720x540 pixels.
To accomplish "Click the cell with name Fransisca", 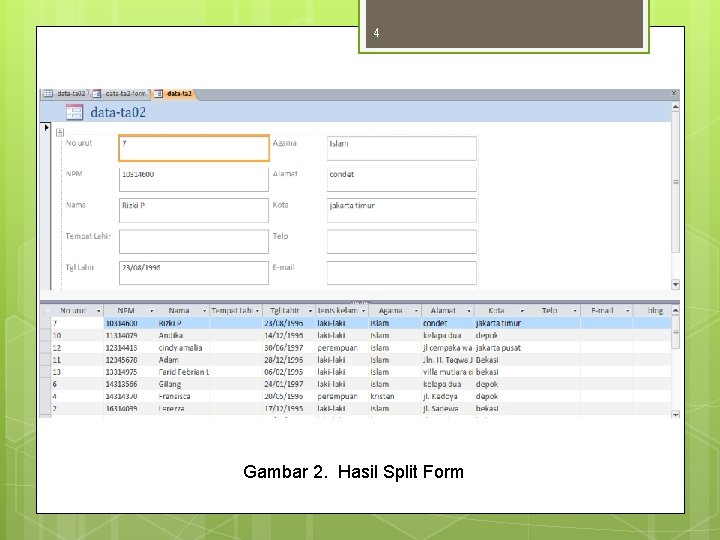I will click(x=183, y=396).
